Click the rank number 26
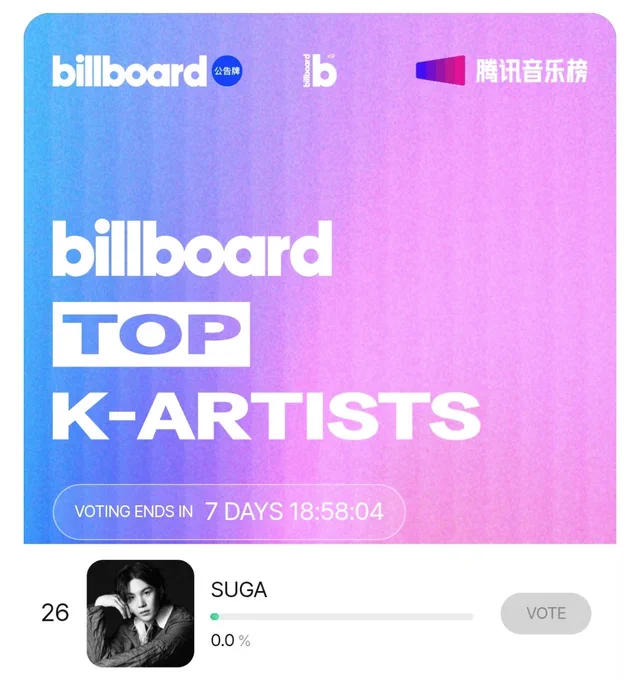 [55, 613]
